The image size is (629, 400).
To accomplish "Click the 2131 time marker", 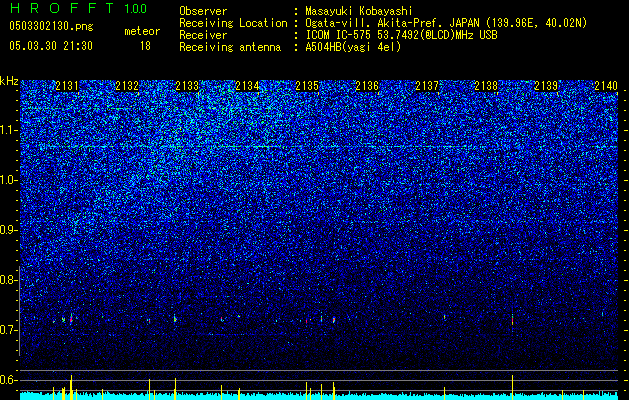I will coord(67,86).
